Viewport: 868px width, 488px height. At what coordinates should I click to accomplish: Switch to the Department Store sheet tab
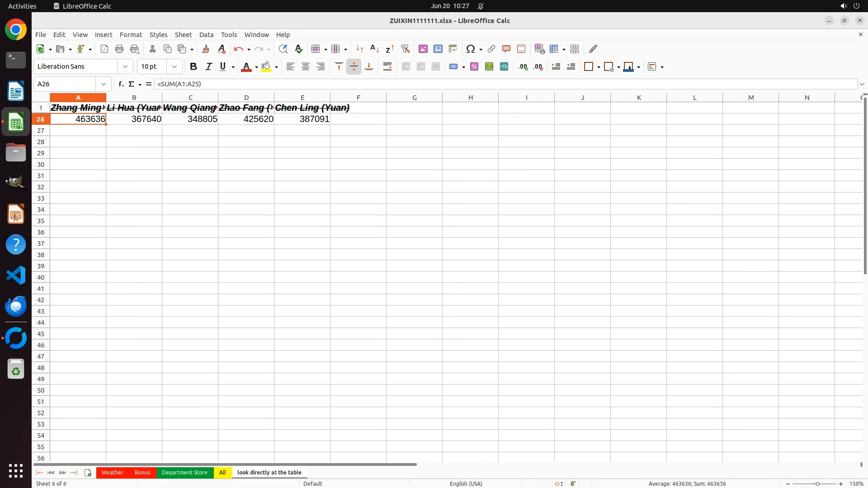coord(184,472)
